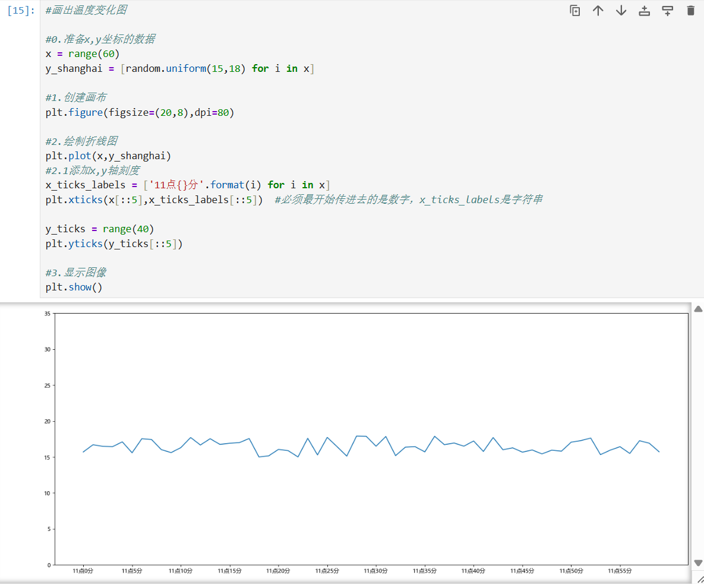Click the plt.show() line

[x=74, y=287]
